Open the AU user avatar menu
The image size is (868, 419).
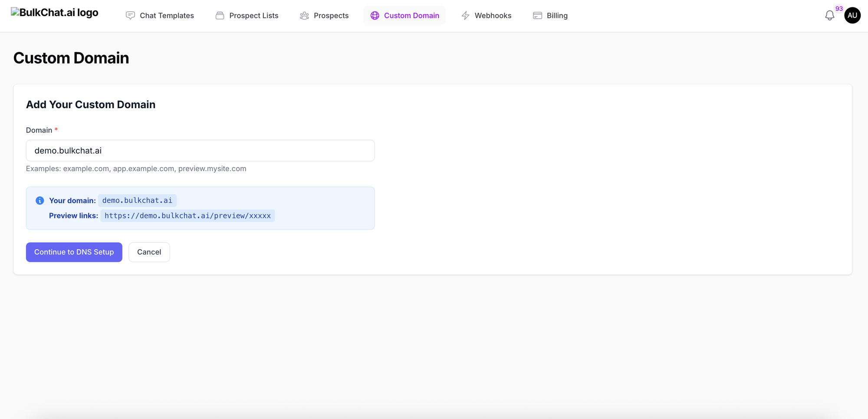(x=852, y=16)
